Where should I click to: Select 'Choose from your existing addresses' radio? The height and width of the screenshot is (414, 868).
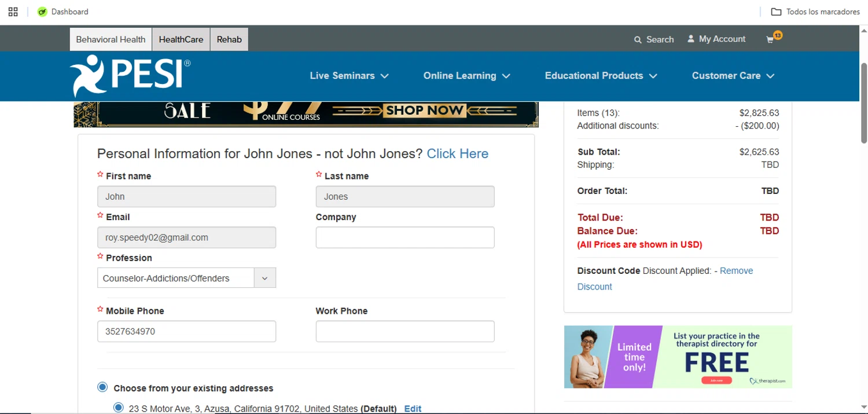click(102, 387)
